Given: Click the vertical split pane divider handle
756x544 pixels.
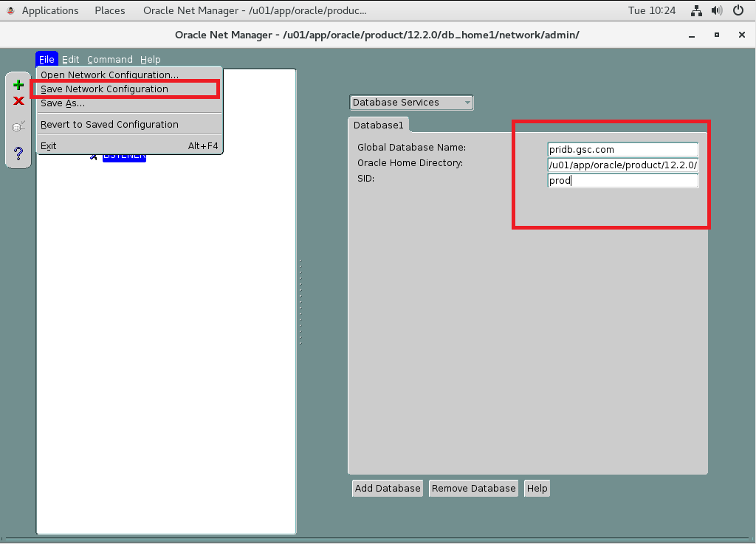Looking at the screenshot, I should pyautogui.click(x=300, y=302).
